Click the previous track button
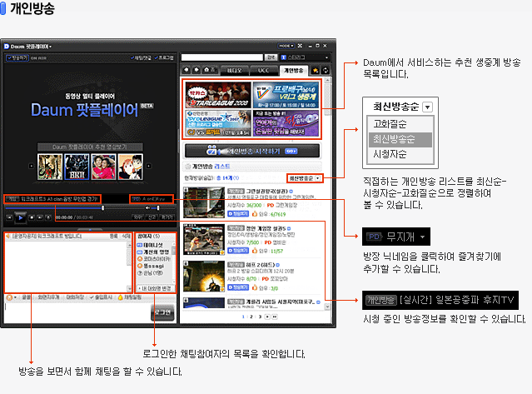Screen dimensions: 532x394 coord(9,217)
